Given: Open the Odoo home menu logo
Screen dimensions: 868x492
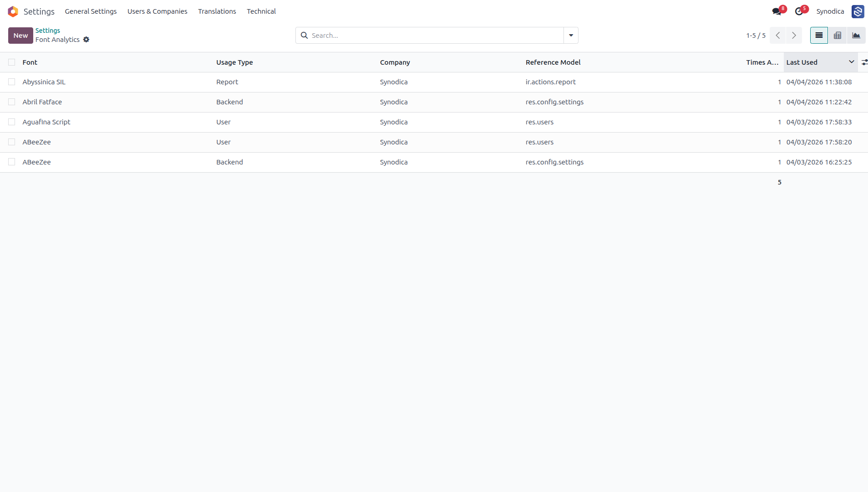Looking at the screenshot, I should pos(13,11).
